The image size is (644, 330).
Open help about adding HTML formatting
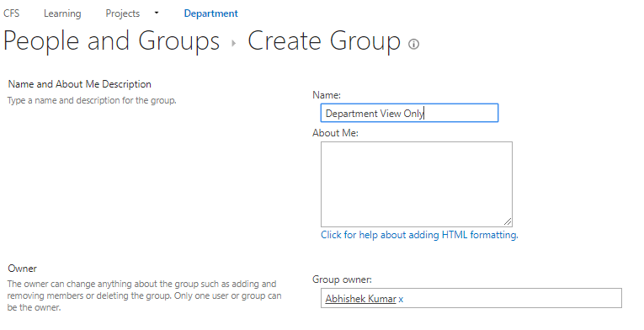419,235
